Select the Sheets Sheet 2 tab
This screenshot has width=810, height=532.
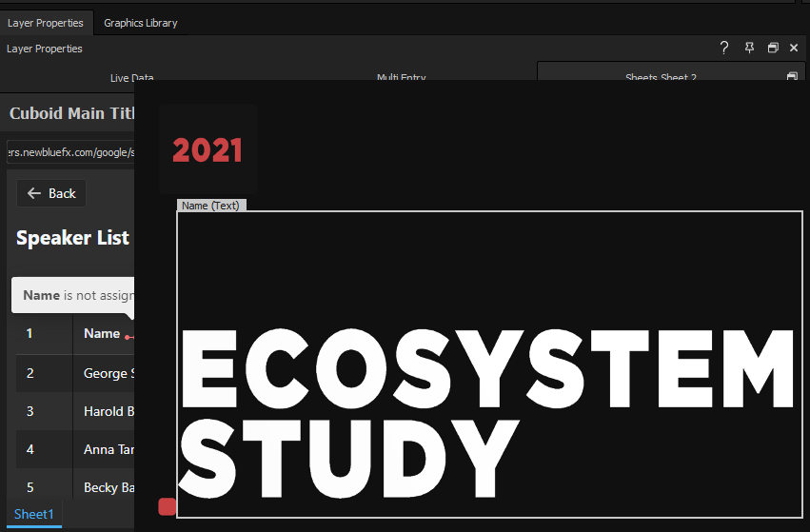click(x=661, y=76)
